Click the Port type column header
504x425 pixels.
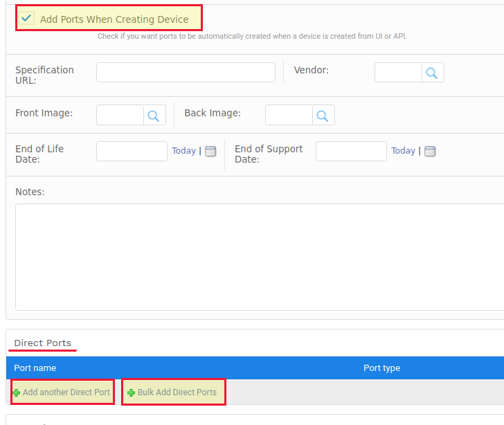(381, 368)
